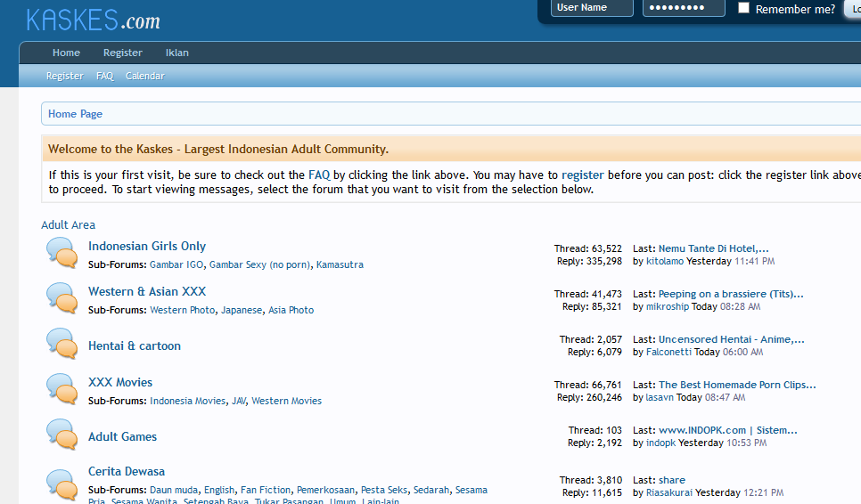Image resolution: width=861 pixels, height=504 pixels.
Task: Follow the register link in welcome message
Action: 583,175
